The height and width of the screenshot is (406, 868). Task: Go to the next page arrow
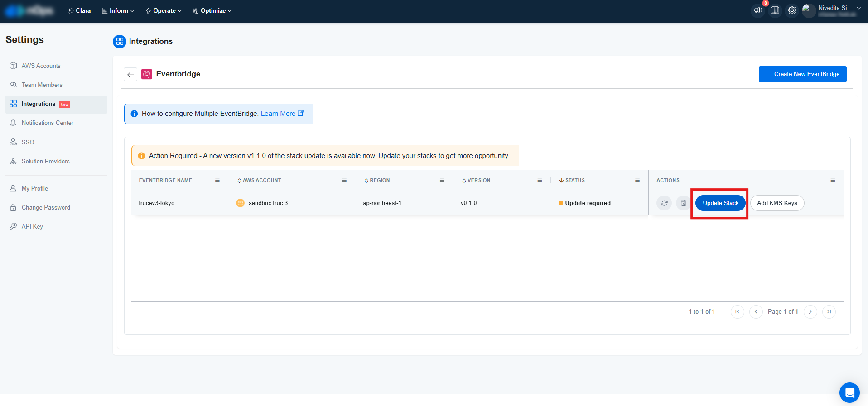pyautogui.click(x=810, y=312)
